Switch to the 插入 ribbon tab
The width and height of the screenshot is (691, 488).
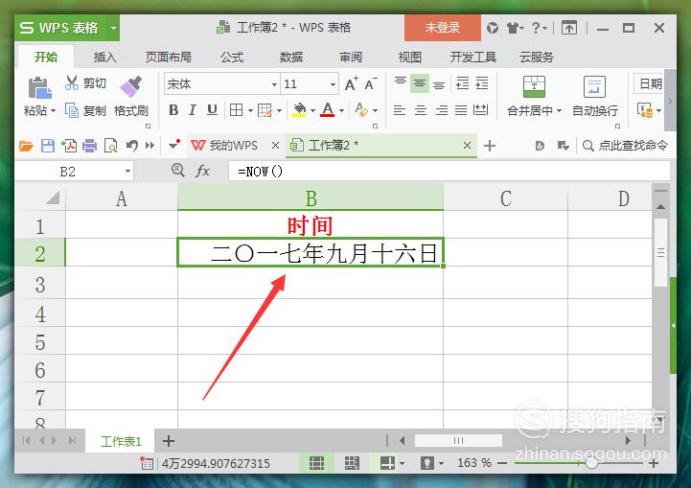pyautogui.click(x=105, y=57)
